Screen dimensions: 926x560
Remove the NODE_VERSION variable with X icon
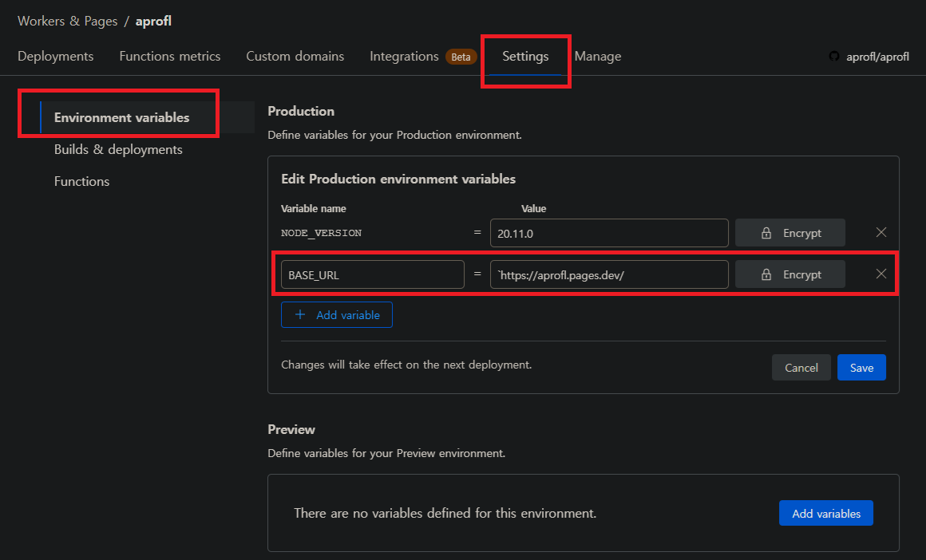tap(880, 232)
